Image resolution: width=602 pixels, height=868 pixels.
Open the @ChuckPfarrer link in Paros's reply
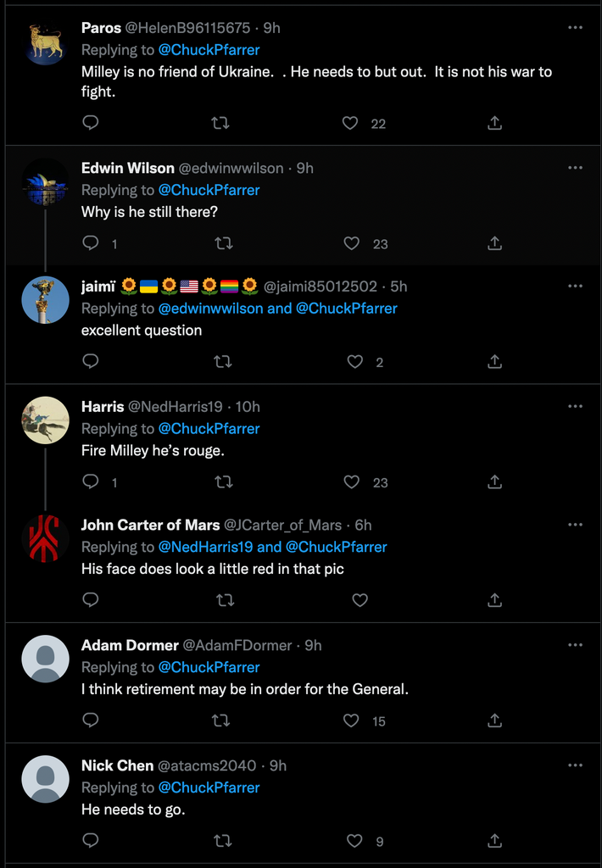point(209,50)
